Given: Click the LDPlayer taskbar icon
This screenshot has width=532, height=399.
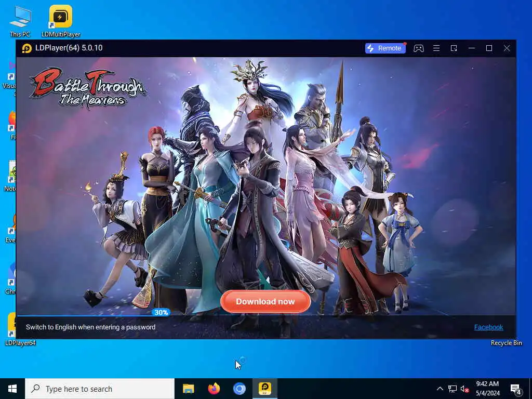Looking at the screenshot, I should 265,389.
